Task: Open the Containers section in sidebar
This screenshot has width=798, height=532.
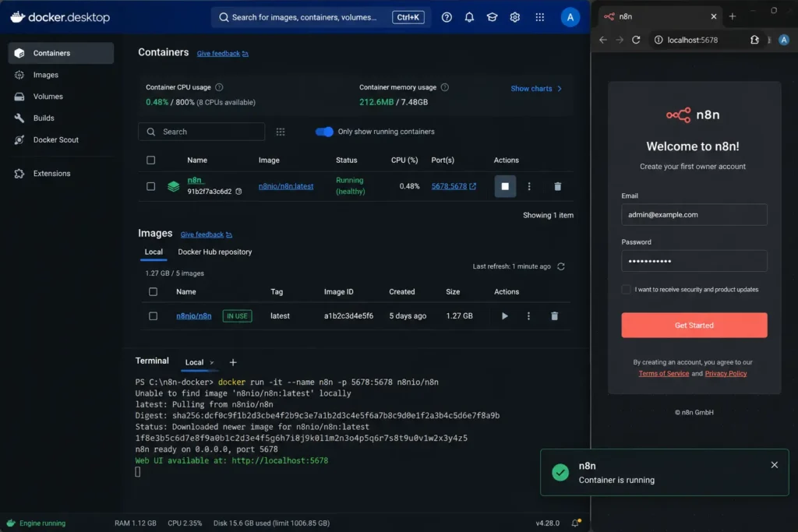Action: (x=61, y=53)
